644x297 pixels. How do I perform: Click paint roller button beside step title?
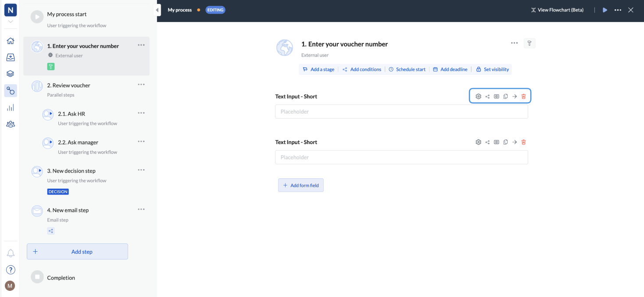point(530,43)
